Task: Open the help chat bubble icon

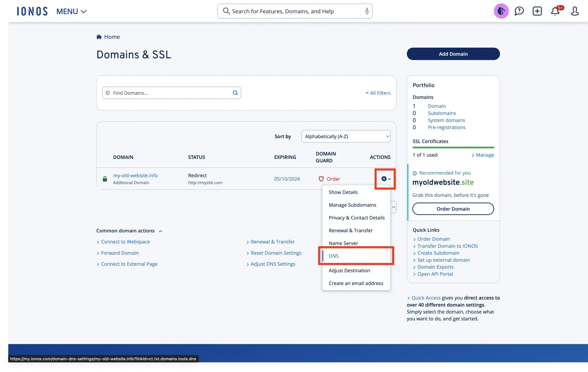Action: [519, 11]
